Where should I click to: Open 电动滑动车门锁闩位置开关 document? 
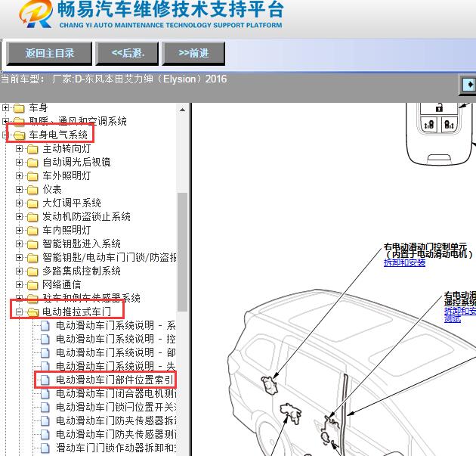coord(116,407)
